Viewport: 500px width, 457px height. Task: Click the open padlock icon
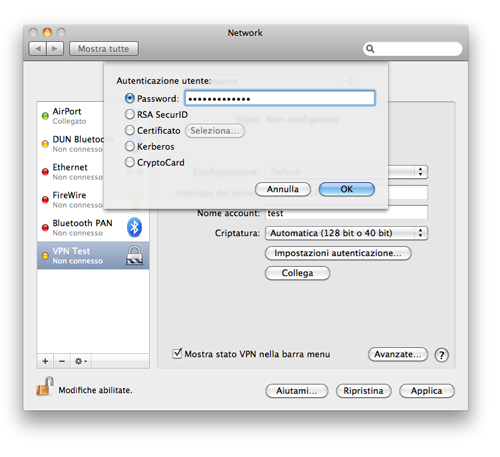(45, 386)
